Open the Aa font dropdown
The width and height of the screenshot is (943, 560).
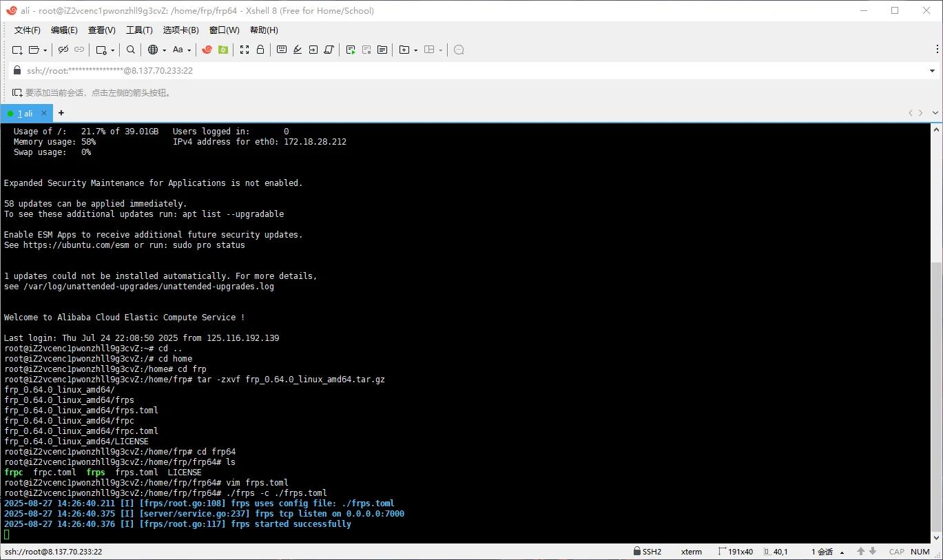click(x=181, y=50)
